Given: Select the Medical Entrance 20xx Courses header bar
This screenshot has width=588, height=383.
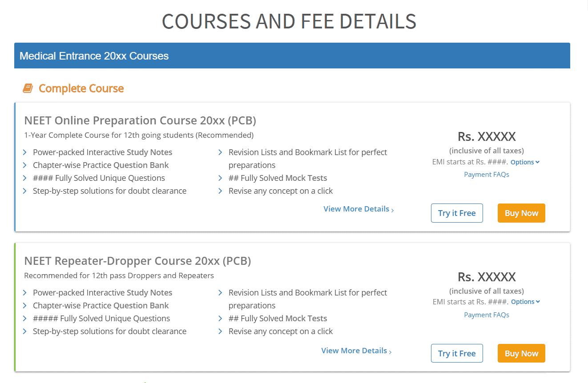Looking at the screenshot, I should [292, 56].
